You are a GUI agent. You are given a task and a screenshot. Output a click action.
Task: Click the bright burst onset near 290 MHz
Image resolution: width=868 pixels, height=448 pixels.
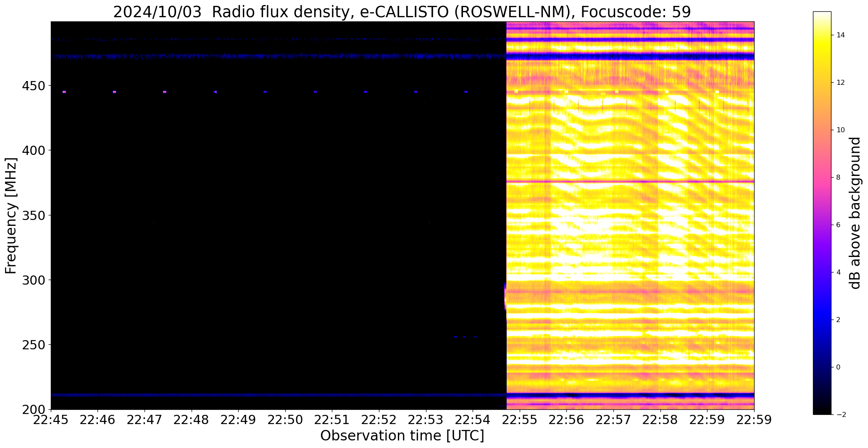[x=505, y=298]
